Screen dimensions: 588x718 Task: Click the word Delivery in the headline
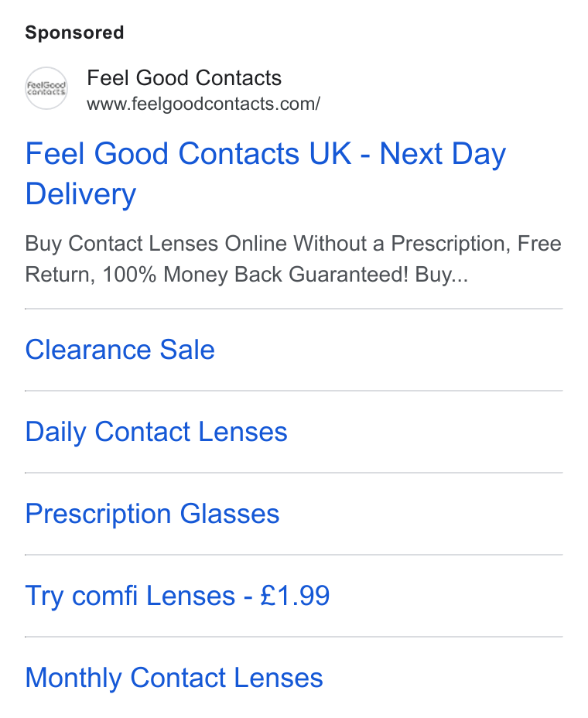coord(80,194)
